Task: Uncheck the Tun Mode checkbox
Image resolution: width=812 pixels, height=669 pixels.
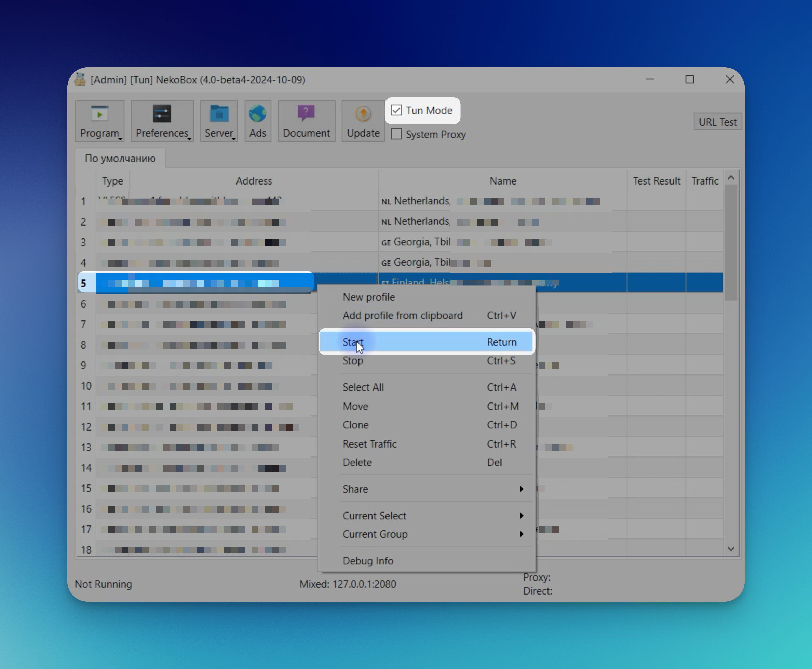Action: [x=396, y=110]
